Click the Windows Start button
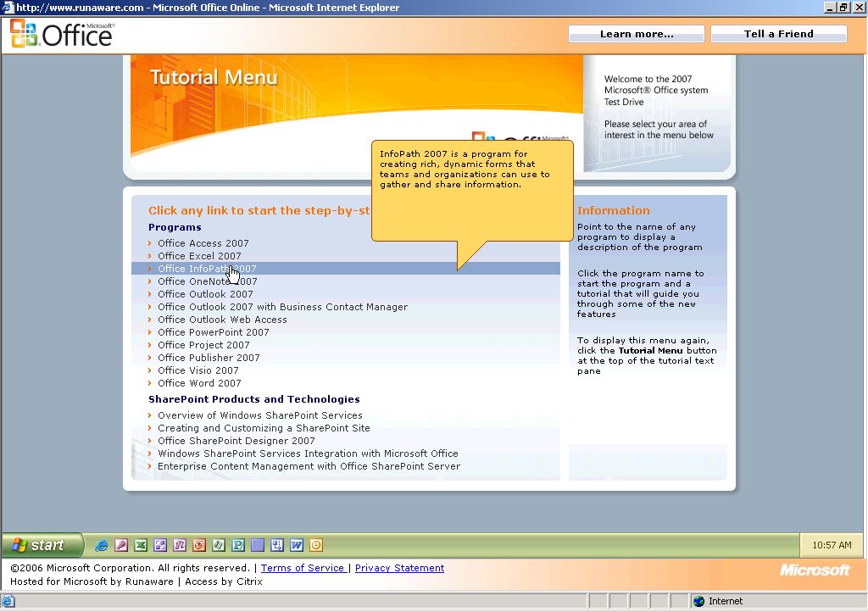868x612 pixels. tap(42, 545)
